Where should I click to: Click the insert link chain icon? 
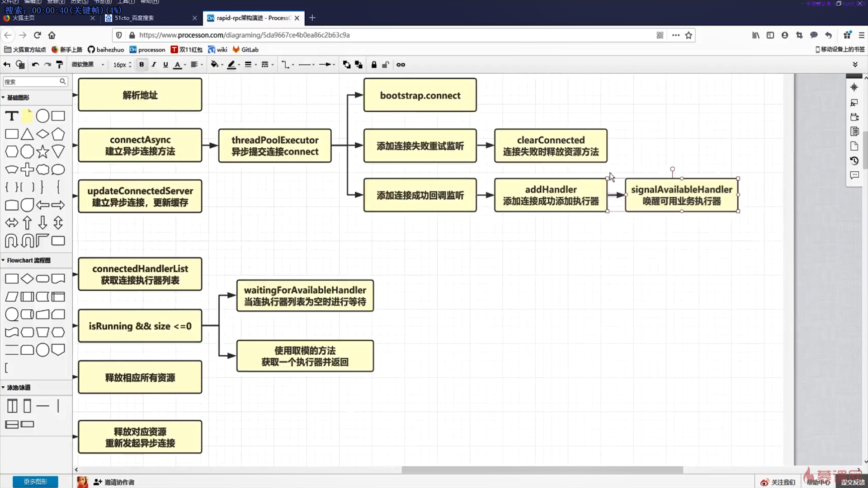[401, 65]
